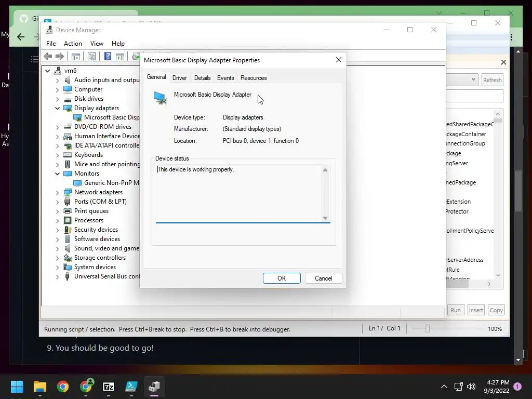Screen dimensions: 532x399
Task: Click the Insert button in PowerShell ISE
Action: click(x=476, y=310)
